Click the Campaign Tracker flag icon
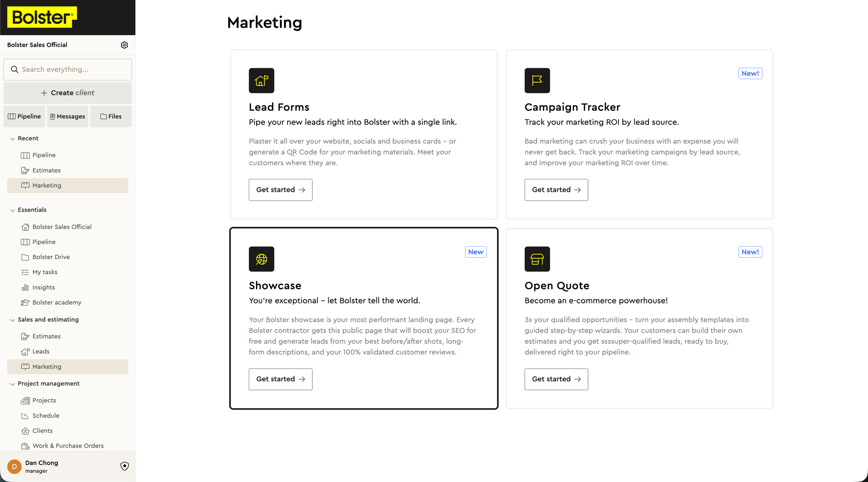Image resolution: width=868 pixels, height=482 pixels. click(x=537, y=80)
